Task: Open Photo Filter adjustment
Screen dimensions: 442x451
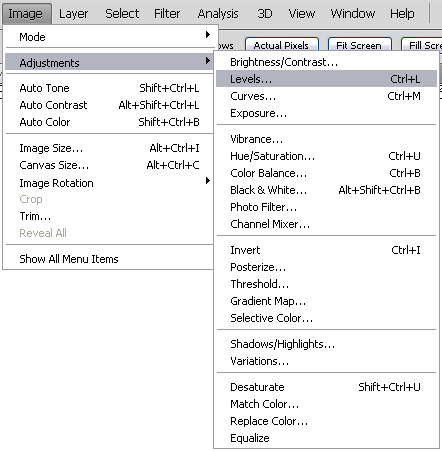Action: click(x=326, y=207)
